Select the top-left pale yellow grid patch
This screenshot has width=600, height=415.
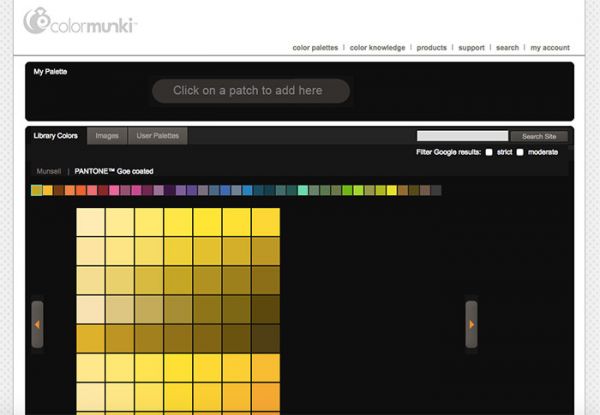[x=90, y=222]
